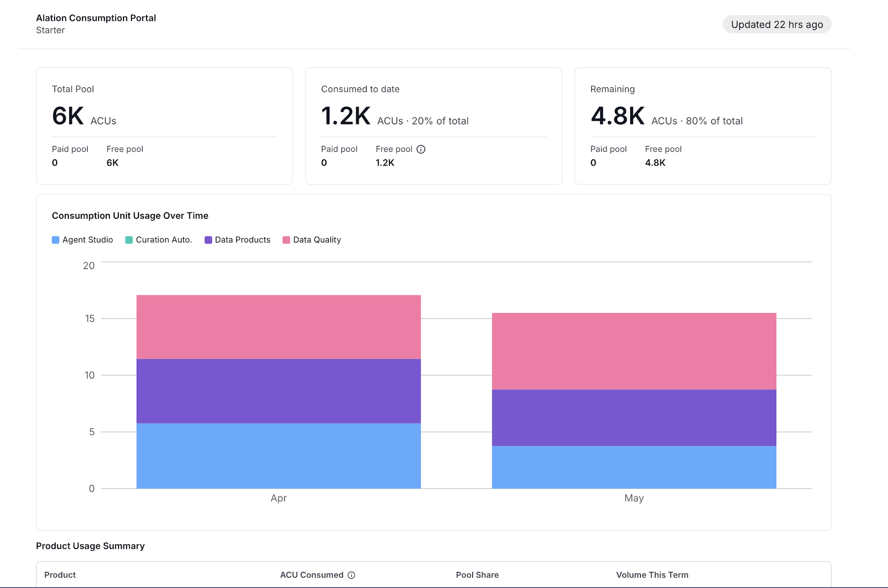The height and width of the screenshot is (588, 888).
Task: Select the May Data Products bar segment
Action: [x=634, y=418]
